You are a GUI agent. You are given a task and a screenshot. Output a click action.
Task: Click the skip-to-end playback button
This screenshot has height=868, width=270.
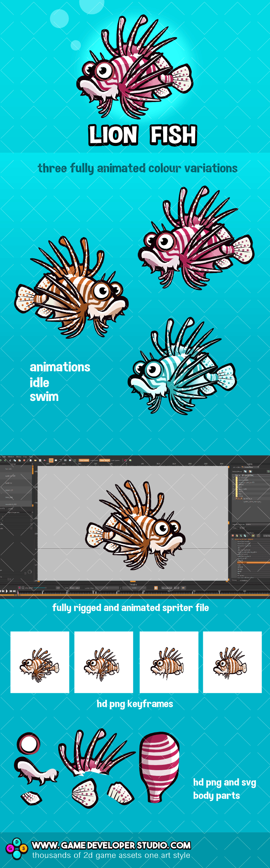pyautogui.click(x=14, y=591)
